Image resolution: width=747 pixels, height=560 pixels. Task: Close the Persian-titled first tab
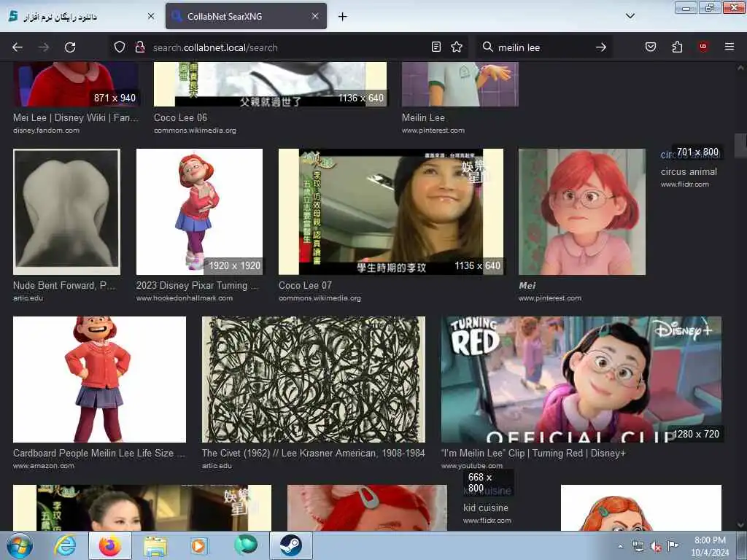pos(150,16)
